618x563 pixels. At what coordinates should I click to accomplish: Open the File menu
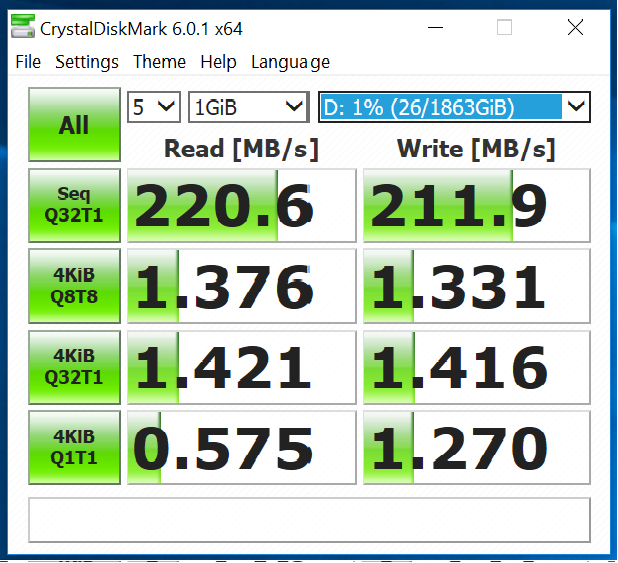pos(28,62)
